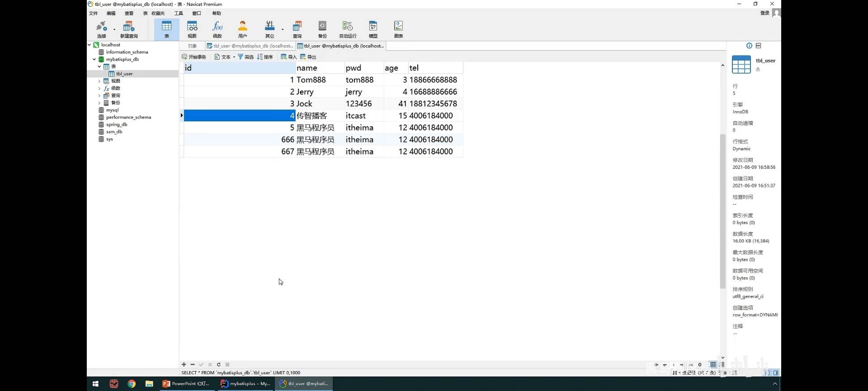Screen dimensions: 868x391
Task: Select the 表 (Table) toolbar icon
Action: (x=166, y=29)
